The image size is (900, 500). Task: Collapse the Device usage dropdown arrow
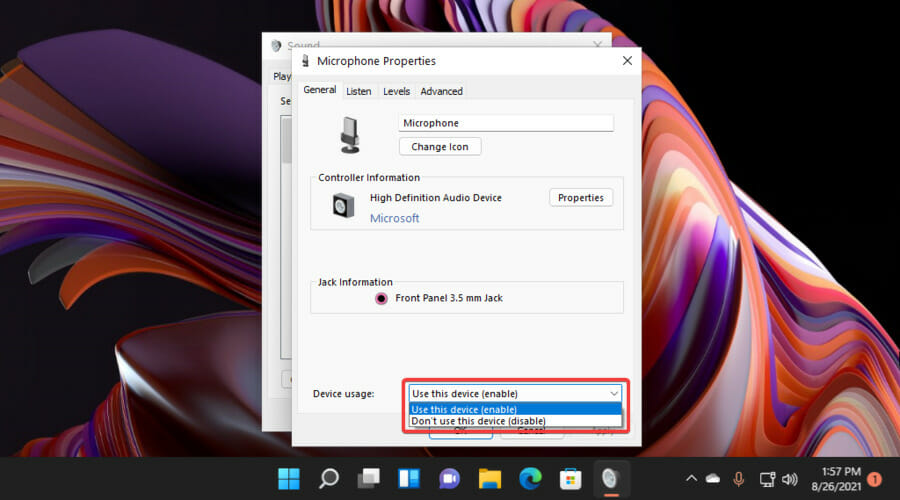click(x=612, y=394)
